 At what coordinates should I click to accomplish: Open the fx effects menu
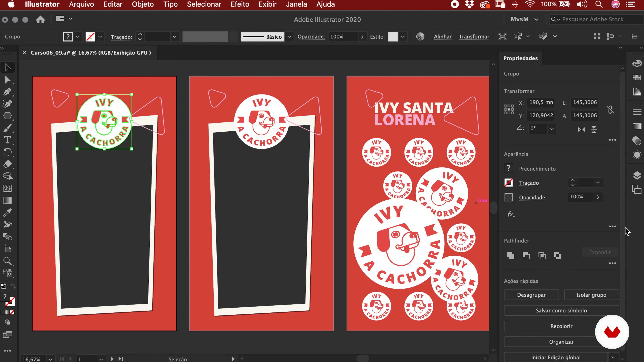tap(511, 214)
